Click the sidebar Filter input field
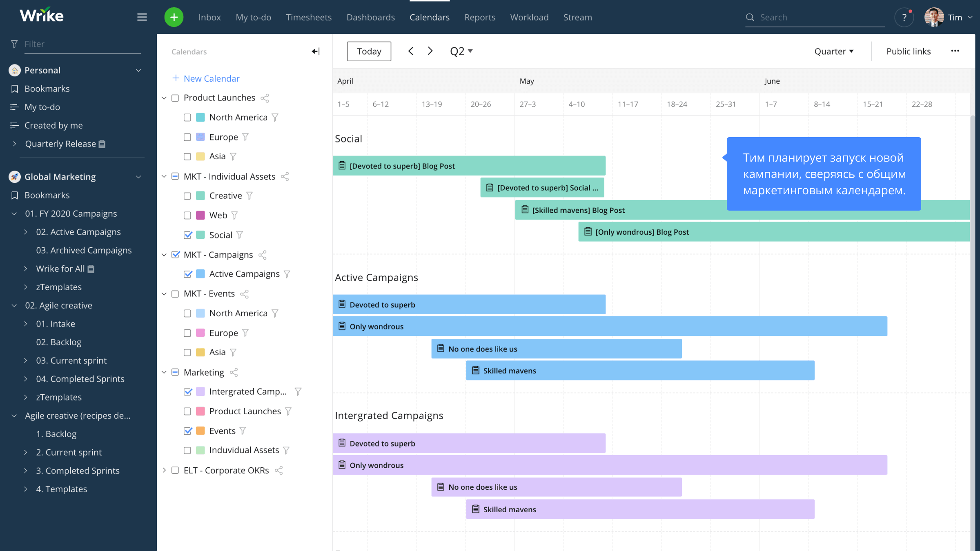Screen dimensions: 980x551 tap(82, 44)
